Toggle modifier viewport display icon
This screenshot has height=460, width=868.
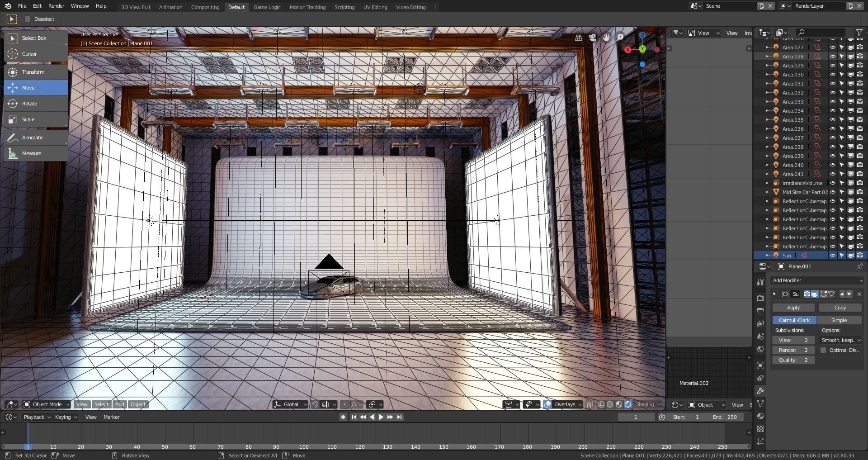click(x=815, y=294)
